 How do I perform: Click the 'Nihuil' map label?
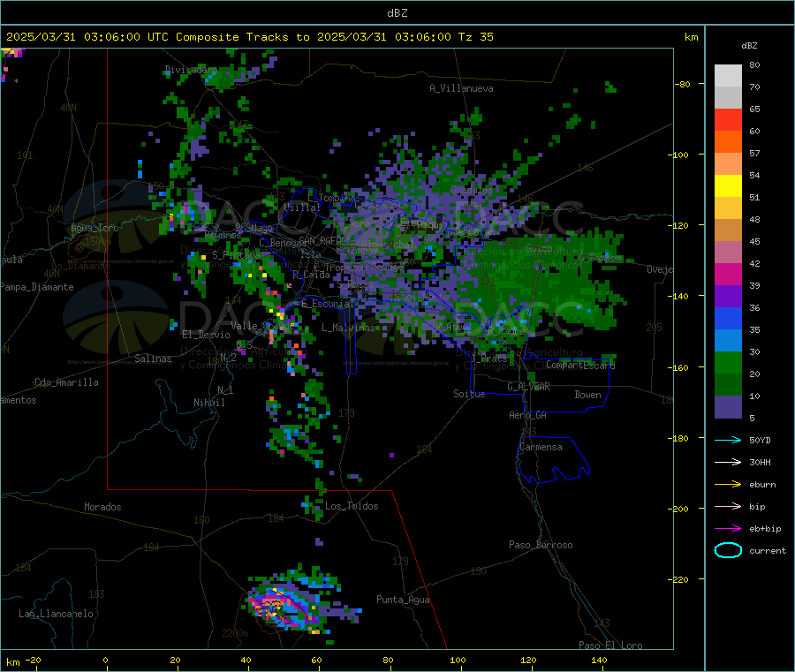[208, 403]
